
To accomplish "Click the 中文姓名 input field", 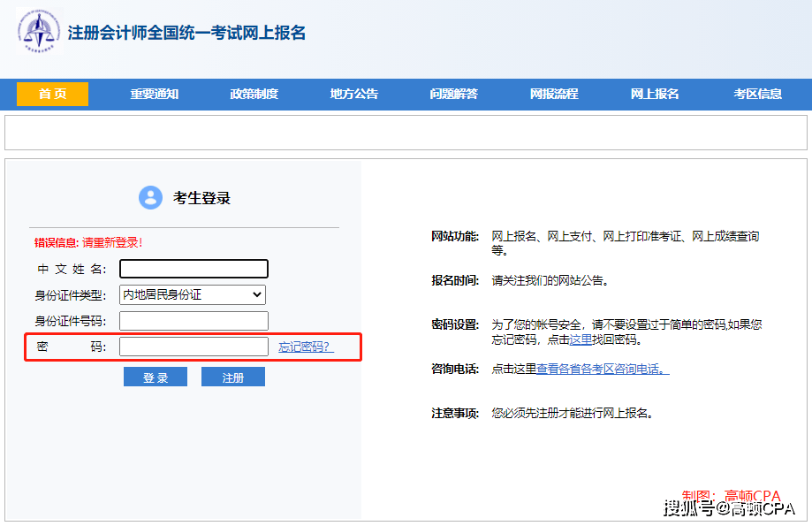I will (x=194, y=269).
